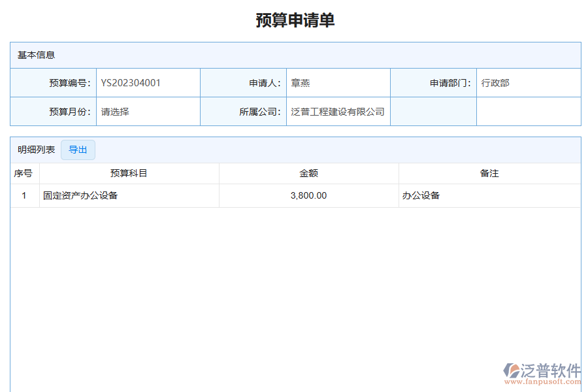588x392 pixels.
Task: Click the 备注 cell showing 办公设备
Action: click(421, 195)
